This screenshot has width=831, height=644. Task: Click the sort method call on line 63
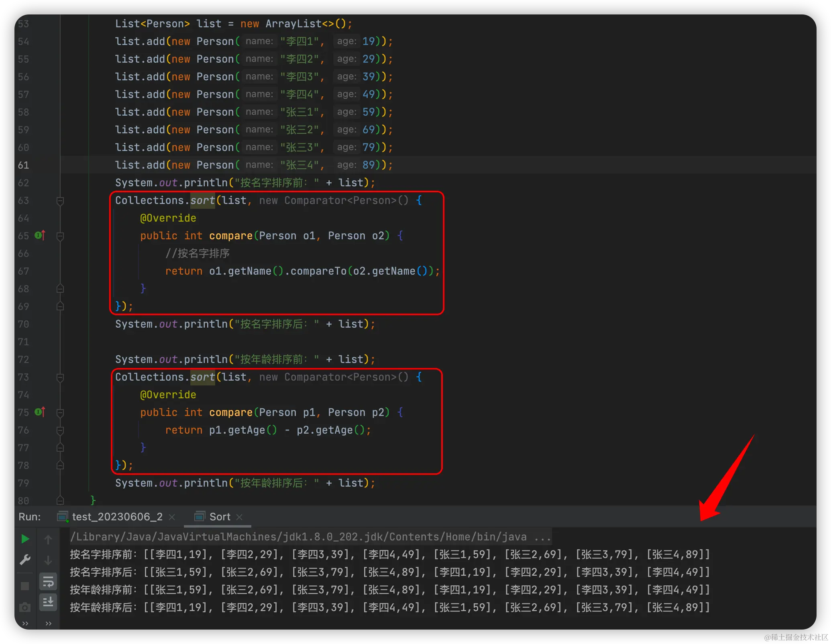tap(203, 200)
